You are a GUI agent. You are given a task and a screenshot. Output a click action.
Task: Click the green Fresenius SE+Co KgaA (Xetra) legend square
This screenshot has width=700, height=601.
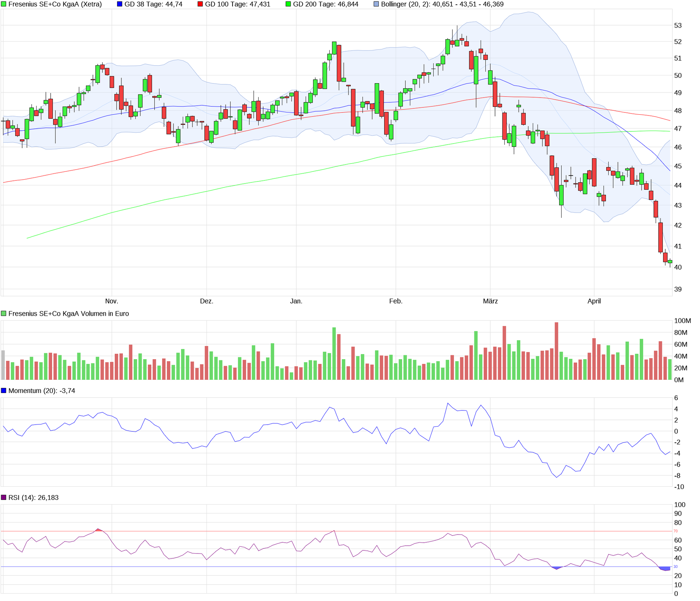(x=4, y=4)
